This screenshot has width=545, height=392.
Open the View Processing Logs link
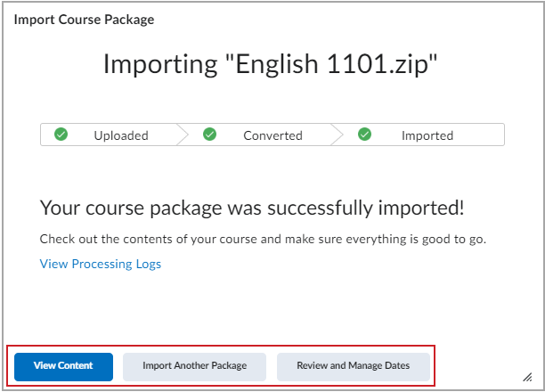(101, 264)
